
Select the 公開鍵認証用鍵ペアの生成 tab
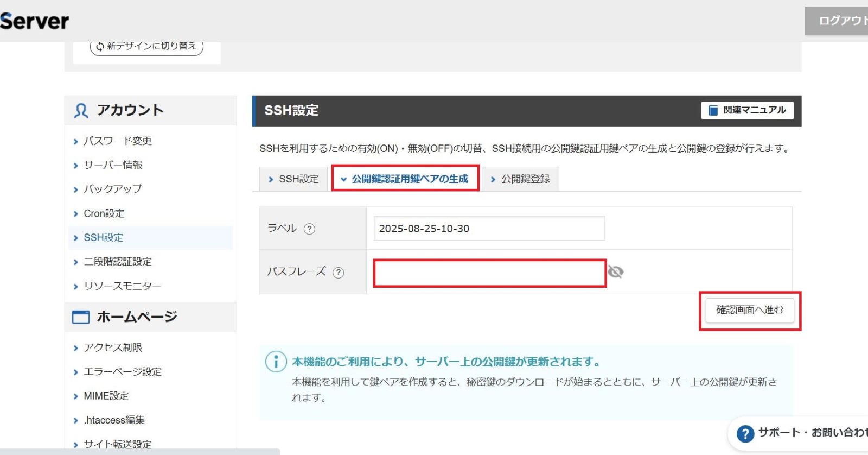coord(405,179)
